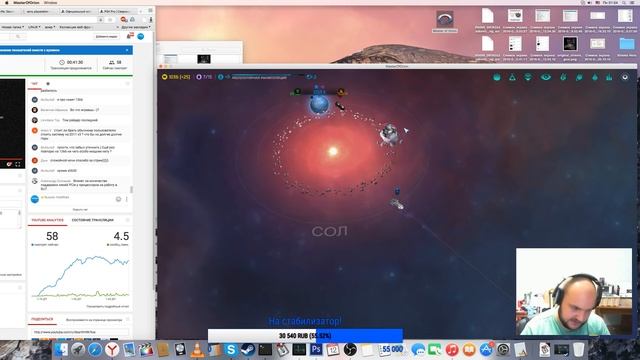
Task: Open Yandex browser in the Dock
Action: coord(112,350)
